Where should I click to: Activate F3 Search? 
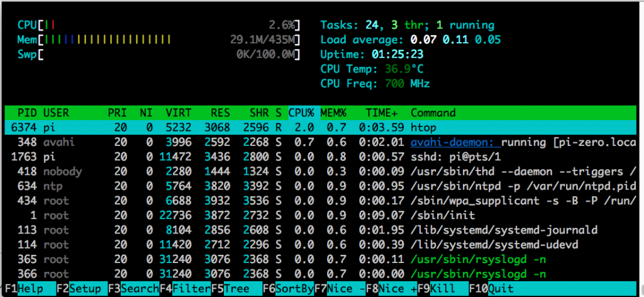tap(134, 289)
